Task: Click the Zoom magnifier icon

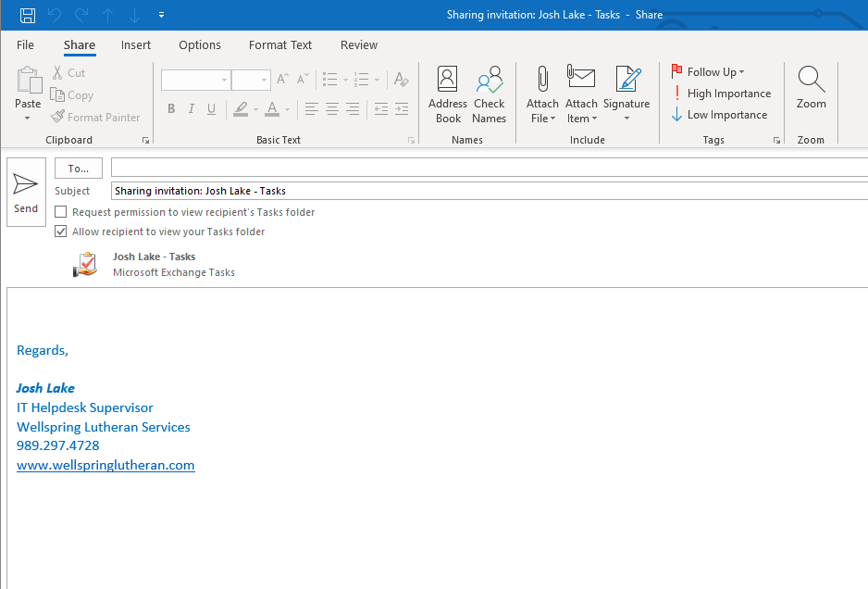Action: coord(811,88)
